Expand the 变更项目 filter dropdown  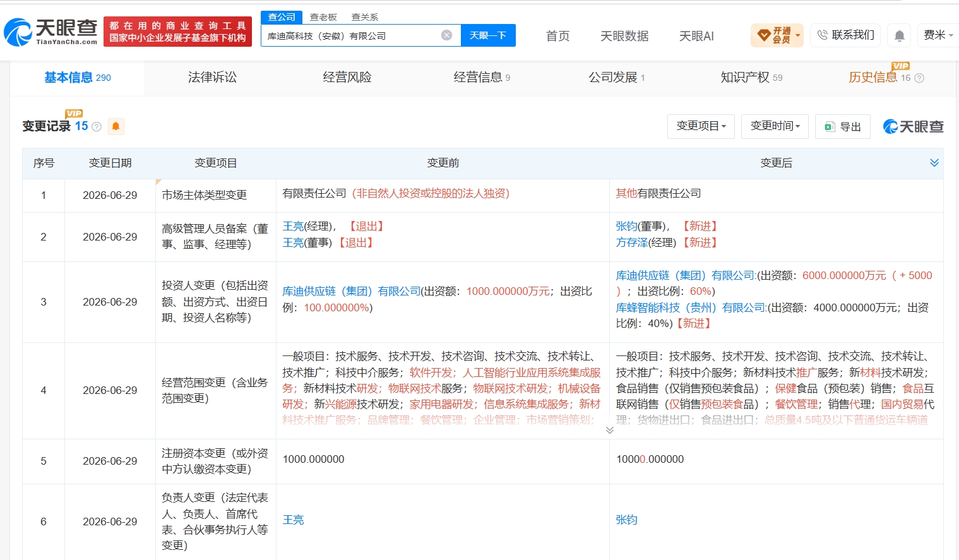(701, 126)
